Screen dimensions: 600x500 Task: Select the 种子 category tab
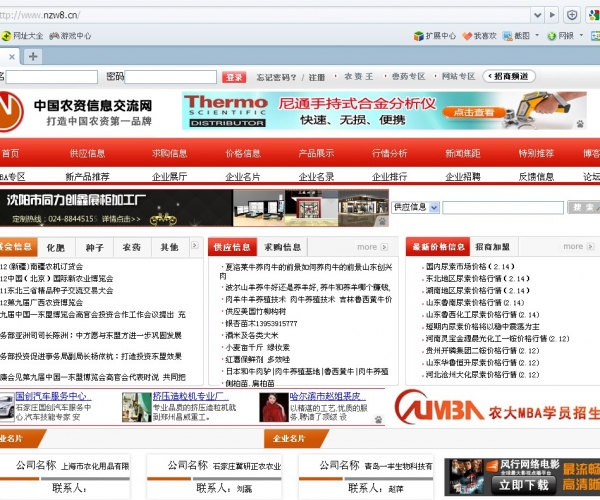point(95,247)
